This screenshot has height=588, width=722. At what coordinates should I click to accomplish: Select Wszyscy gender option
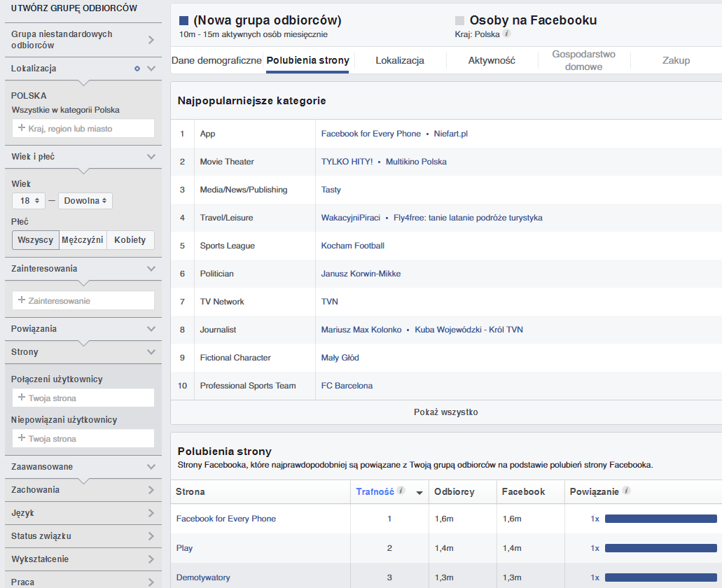36,240
